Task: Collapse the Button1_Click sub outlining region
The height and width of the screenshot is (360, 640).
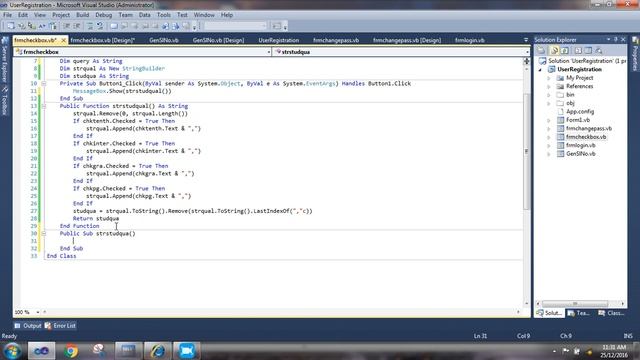Action: pyautogui.click(x=43, y=84)
